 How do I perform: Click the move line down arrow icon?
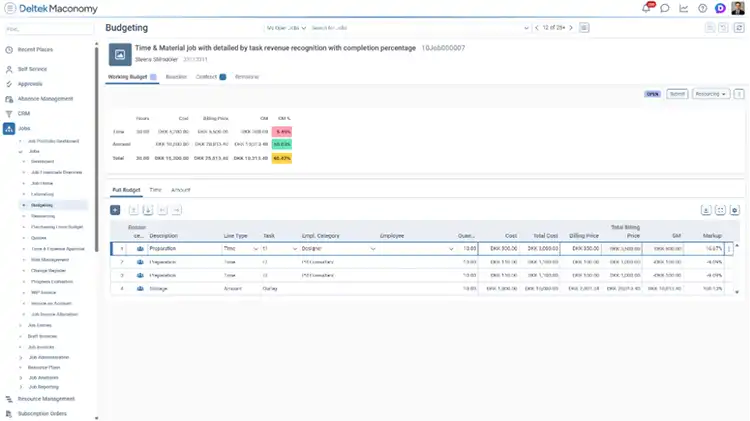148,210
